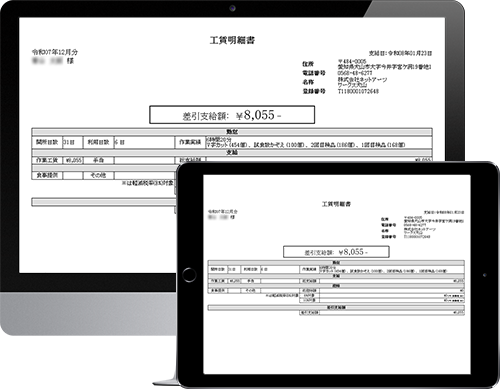500x389 pixels.
Task: Click the 利用日数 cell on the monitor
Action: point(98,142)
